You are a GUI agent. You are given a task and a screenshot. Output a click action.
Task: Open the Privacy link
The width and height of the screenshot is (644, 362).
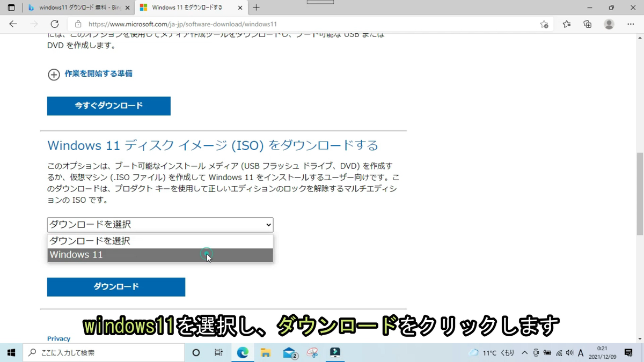(58, 338)
